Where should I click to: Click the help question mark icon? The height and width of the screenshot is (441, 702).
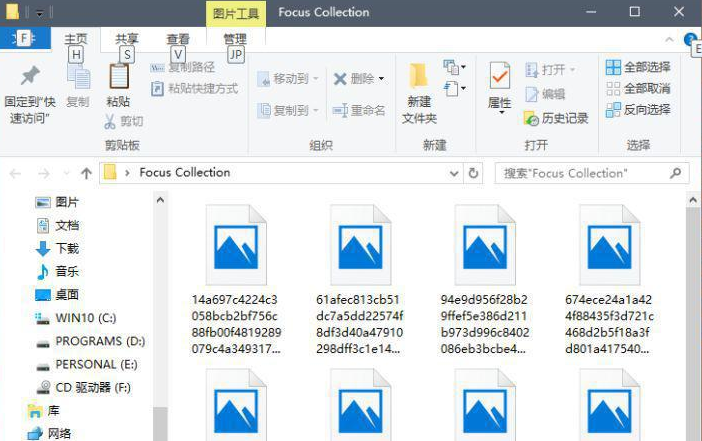(690, 39)
